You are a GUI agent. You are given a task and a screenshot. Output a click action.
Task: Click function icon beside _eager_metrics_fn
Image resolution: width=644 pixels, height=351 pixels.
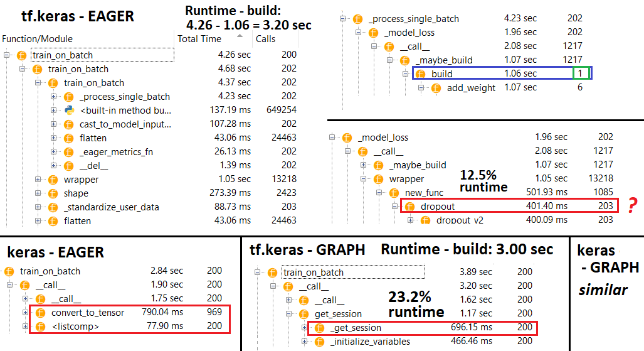(69, 152)
